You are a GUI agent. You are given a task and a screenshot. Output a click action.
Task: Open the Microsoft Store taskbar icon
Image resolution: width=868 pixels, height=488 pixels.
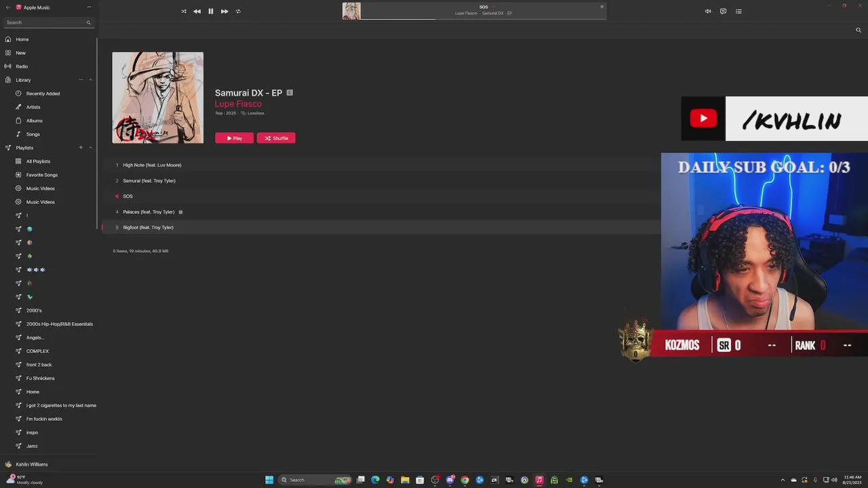[x=420, y=480]
